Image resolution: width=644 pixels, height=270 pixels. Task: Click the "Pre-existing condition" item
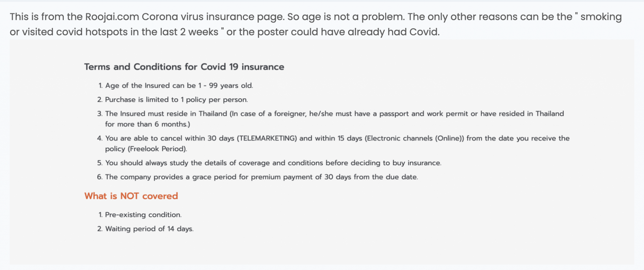(x=143, y=215)
